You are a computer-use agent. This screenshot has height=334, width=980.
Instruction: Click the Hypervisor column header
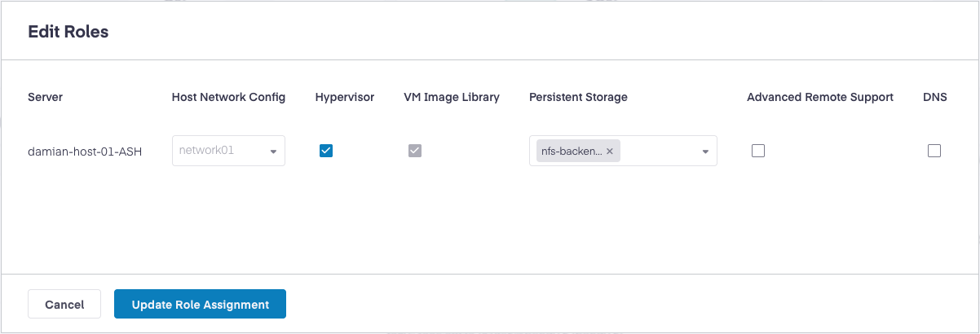tap(344, 97)
